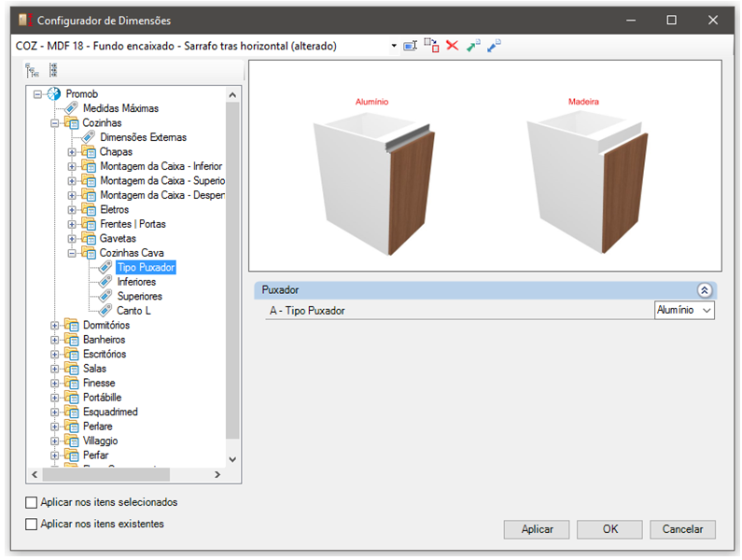Image resolution: width=742 pixels, height=560 pixels.
Task: Click the Promob globe icon
Action: [x=54, y=93]
